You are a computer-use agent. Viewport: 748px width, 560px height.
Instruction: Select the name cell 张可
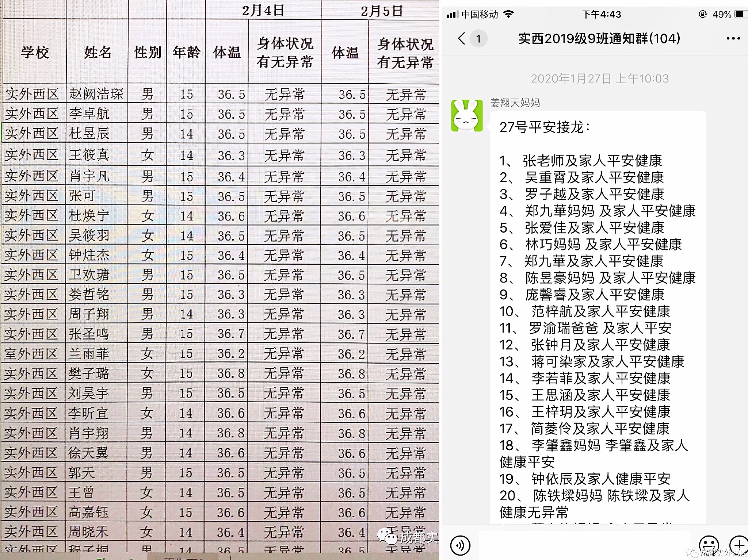[97, 196]
